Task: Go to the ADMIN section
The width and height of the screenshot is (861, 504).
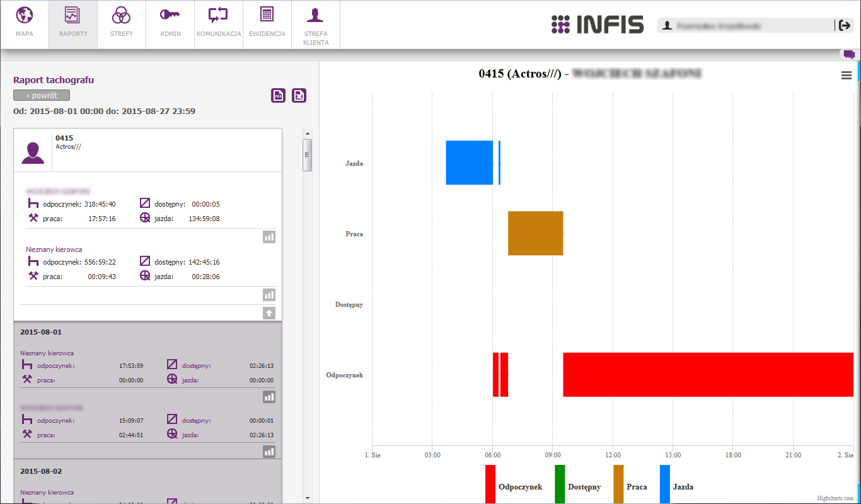Action: [170, 24]
